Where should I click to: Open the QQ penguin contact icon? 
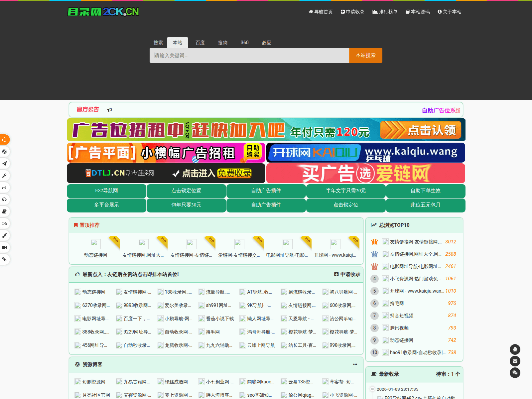(515, 349)
